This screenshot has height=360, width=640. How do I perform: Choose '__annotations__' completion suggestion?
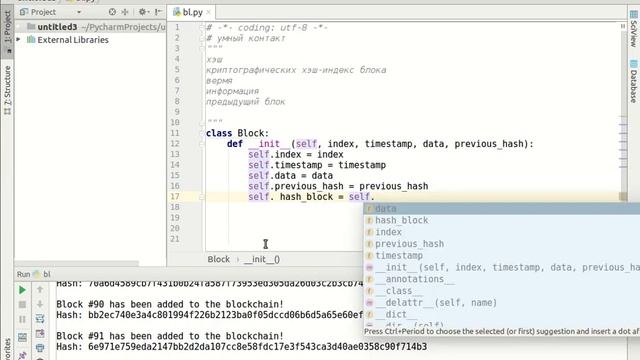pos(502,279)
